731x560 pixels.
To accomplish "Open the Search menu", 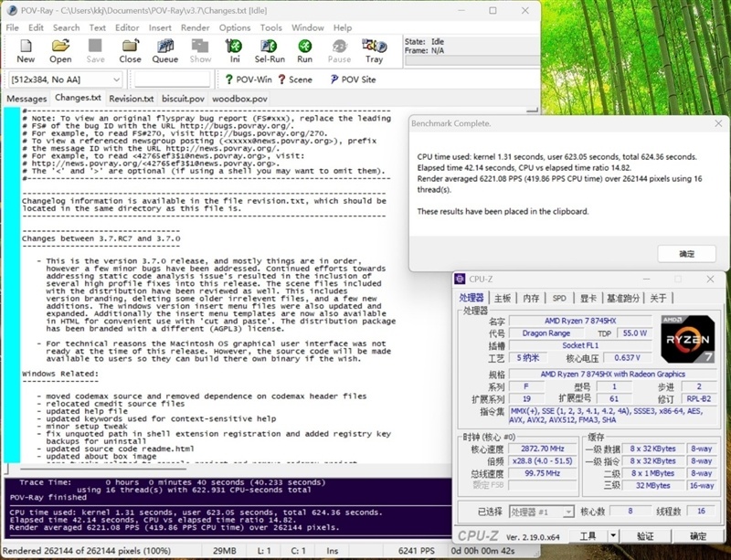I will coord(66,27).
